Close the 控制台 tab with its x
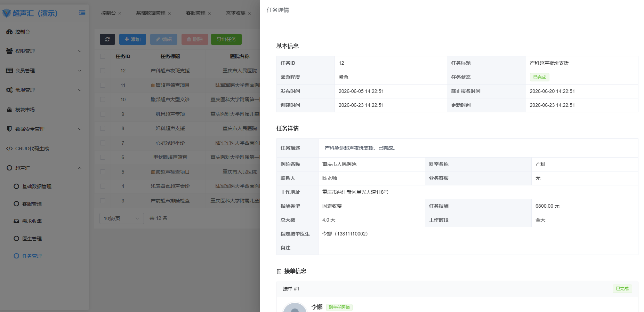The image size is (644, 312). click(x=120, y=13)
